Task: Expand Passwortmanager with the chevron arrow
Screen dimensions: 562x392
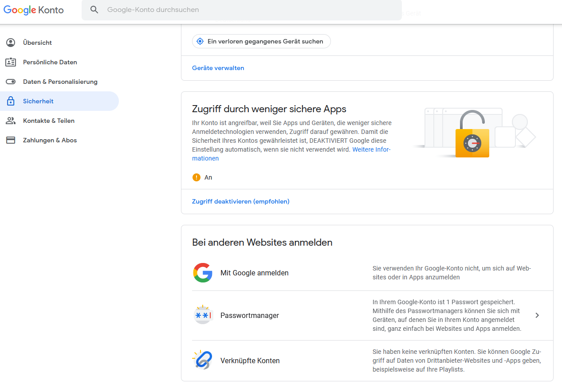Action: coord(537,315)
